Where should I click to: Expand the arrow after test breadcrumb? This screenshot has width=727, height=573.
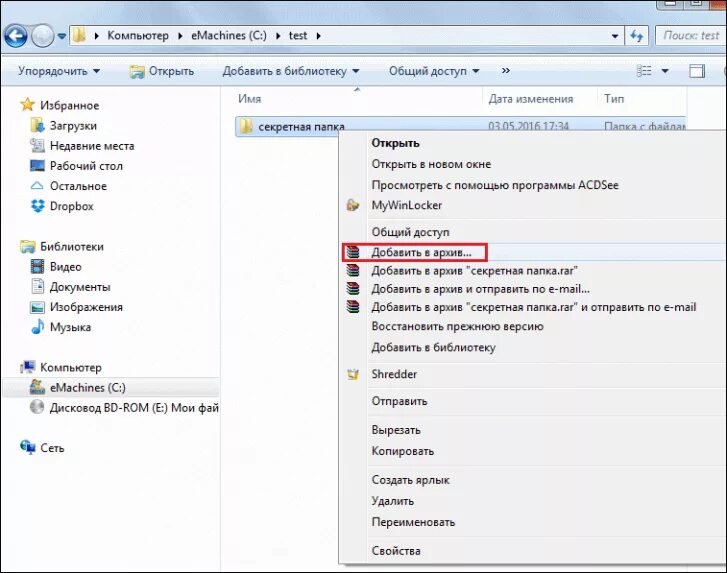(x=319, y=36)
